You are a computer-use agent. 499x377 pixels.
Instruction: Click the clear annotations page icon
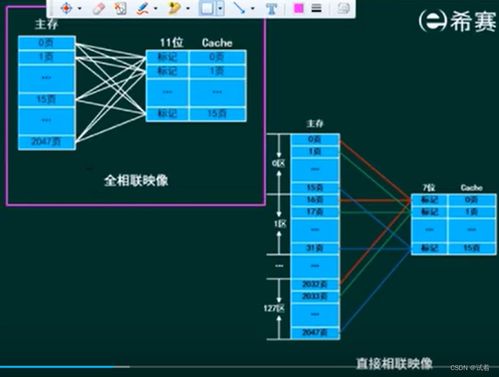coord(120,8)
